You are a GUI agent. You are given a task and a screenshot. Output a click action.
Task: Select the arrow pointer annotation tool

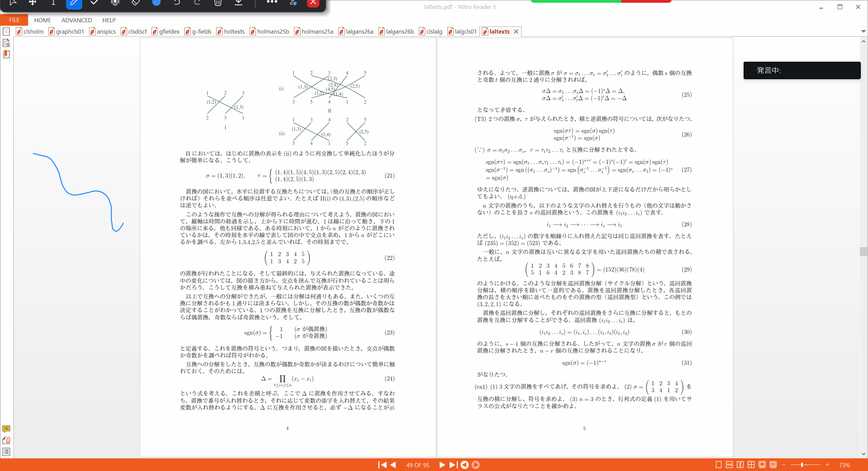[x=13, y=3]
